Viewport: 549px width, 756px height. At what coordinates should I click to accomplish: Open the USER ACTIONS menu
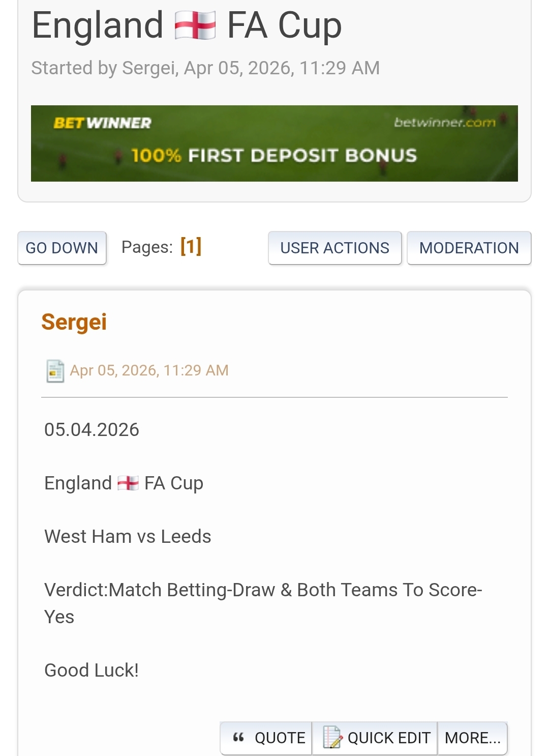coord(334,248)
